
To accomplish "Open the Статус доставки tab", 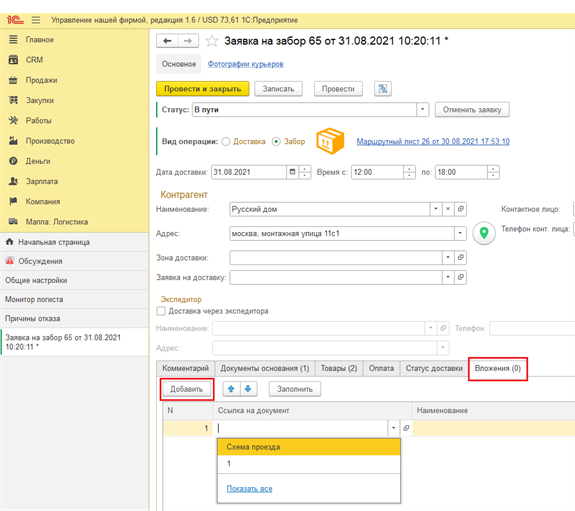I will tap(434, 368).
